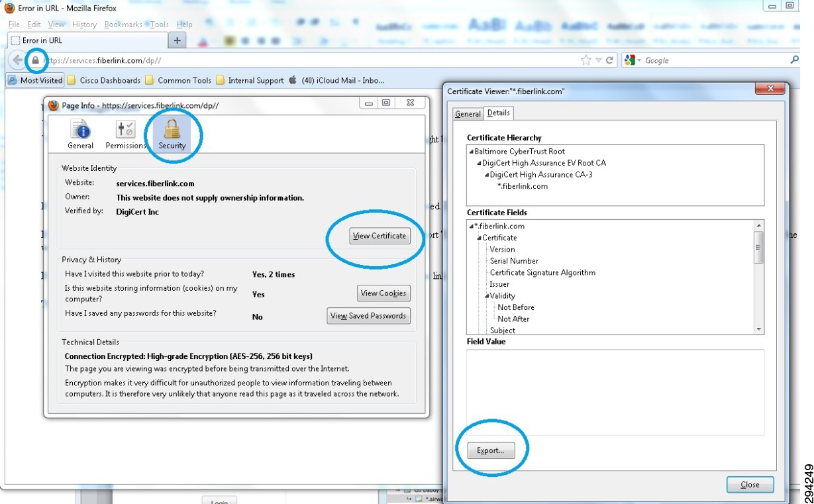This screenshot has width=814, height=504.
Task: Open the File menu
Action: 14,25
